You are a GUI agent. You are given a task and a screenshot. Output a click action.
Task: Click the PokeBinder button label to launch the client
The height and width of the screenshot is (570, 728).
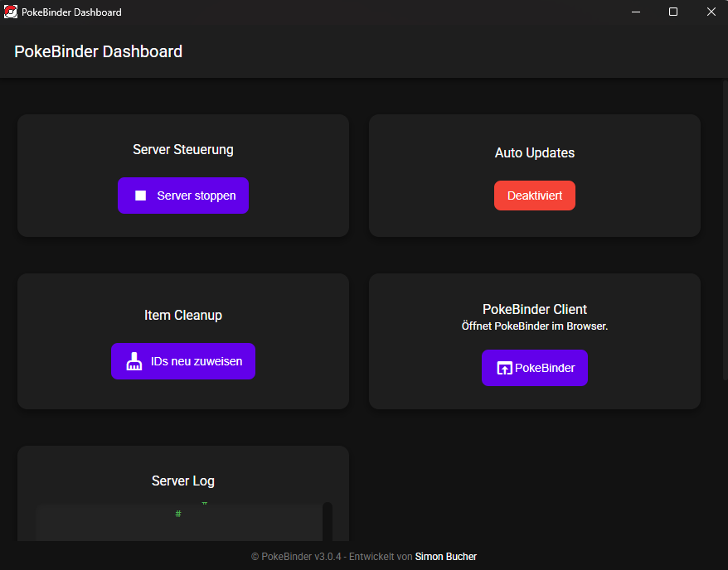tap(545, 368)
